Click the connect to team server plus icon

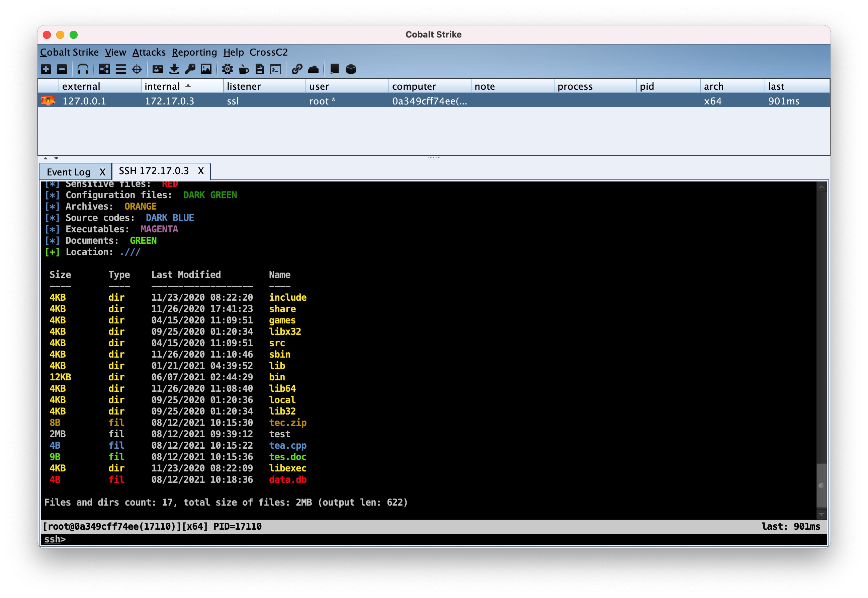[x=46, y=69]
